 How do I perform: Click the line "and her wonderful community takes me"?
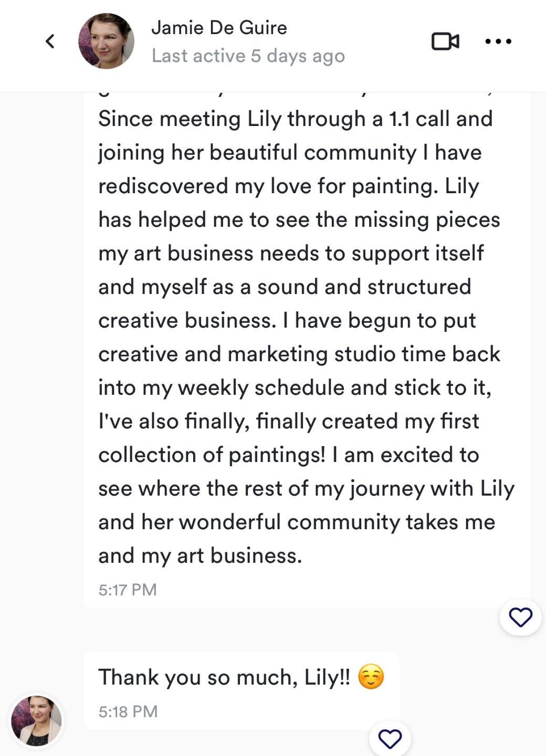[297, 522]
